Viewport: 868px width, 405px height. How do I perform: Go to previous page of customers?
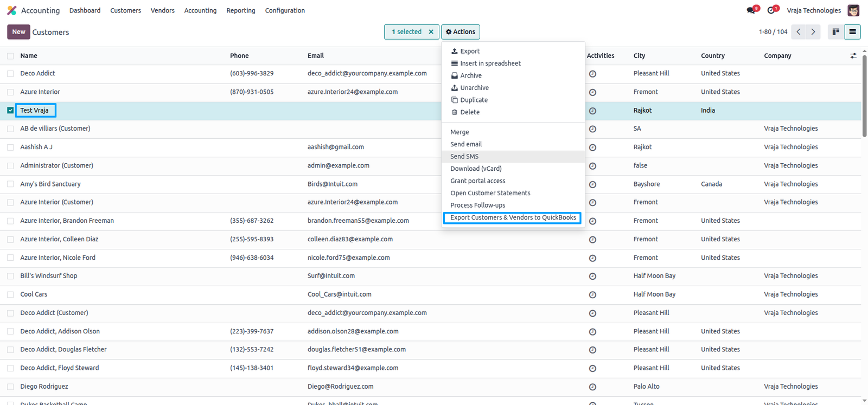(799, 32)
